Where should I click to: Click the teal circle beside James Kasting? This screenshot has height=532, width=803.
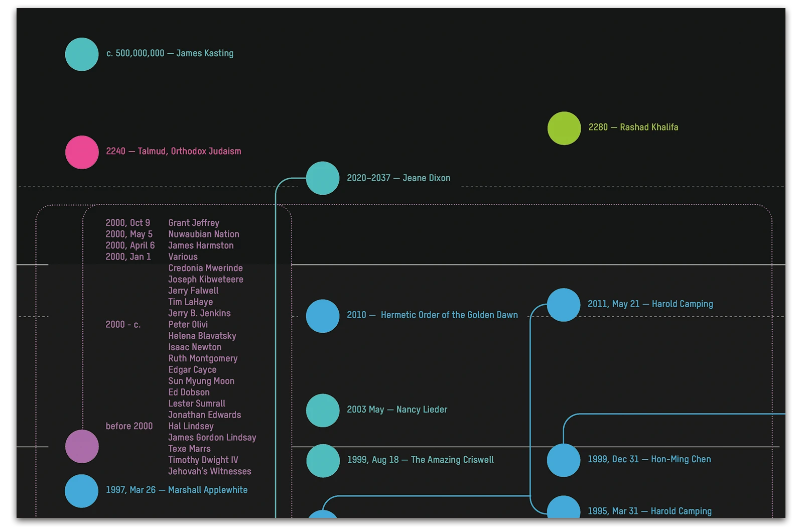tap(82, 54)
